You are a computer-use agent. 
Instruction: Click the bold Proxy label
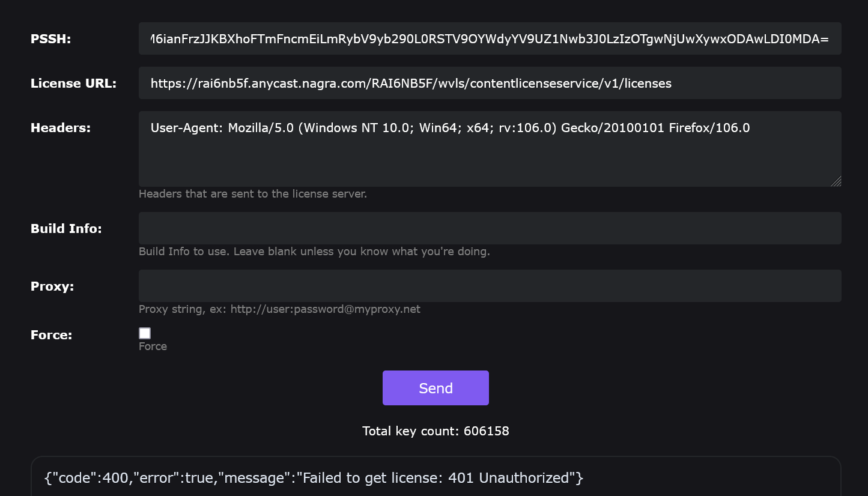(x=52, y=286)
